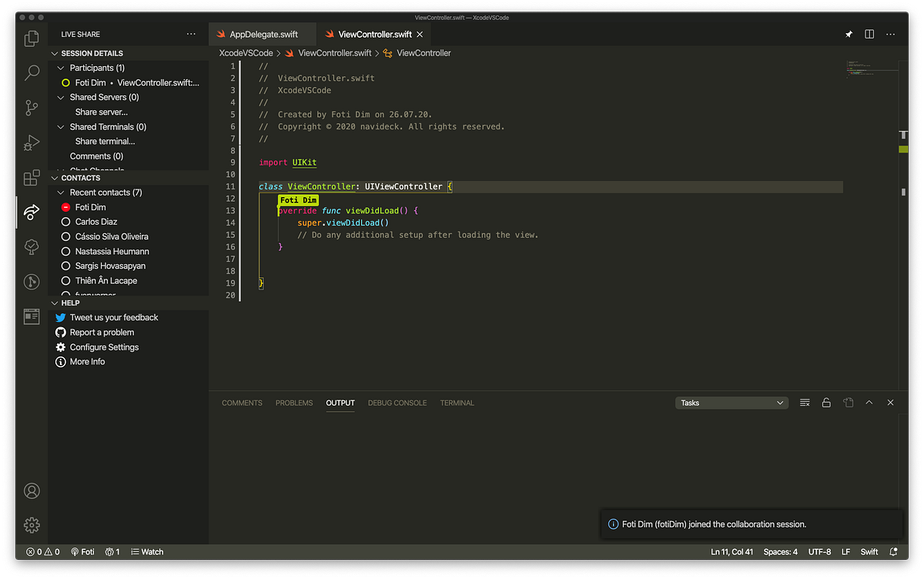Toggle Lock Output autoscroll in the Output panel

[825, 402]
